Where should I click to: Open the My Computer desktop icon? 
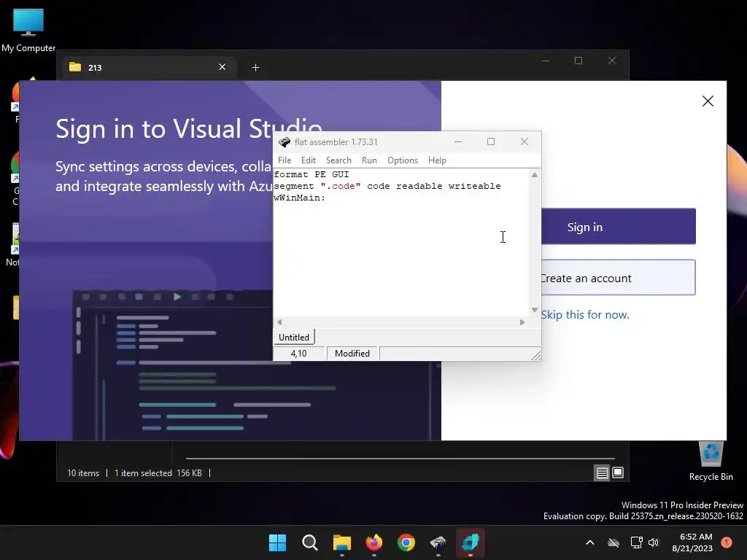click(x=28, y=30)
